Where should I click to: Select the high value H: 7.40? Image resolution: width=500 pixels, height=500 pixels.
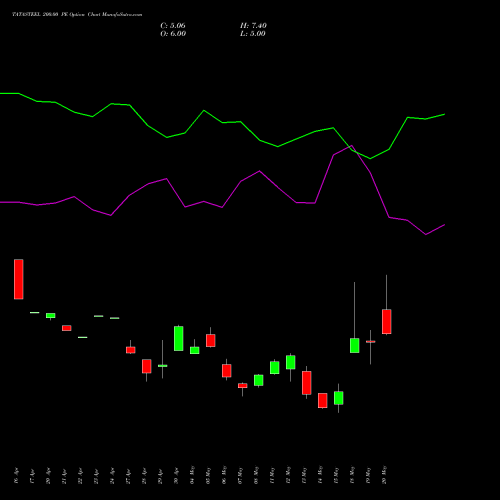coord(253,26)
